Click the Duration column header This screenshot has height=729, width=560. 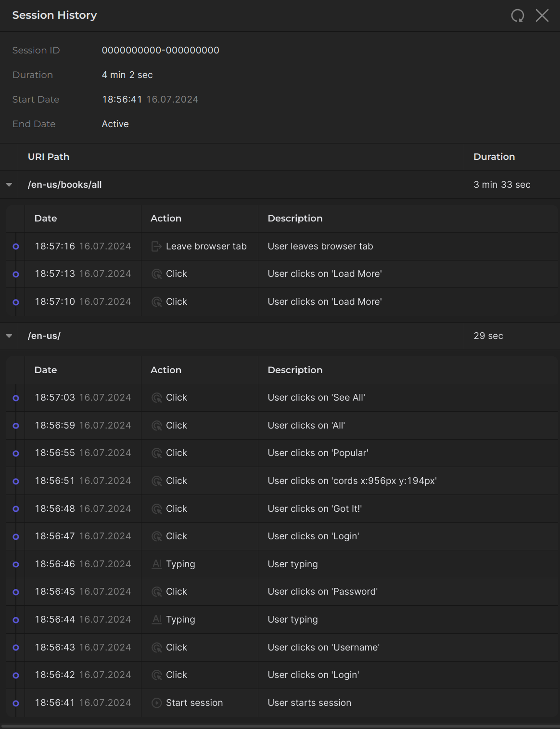pyautogui.click(x=494, y=157)
